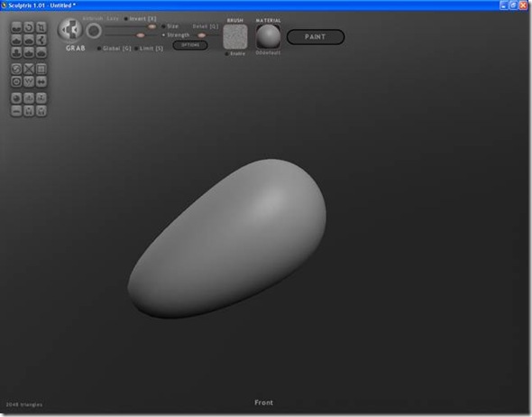Viewport: 532px width, 417px height.
Task: Toggle the Lazy option
Action: (113, 18)
